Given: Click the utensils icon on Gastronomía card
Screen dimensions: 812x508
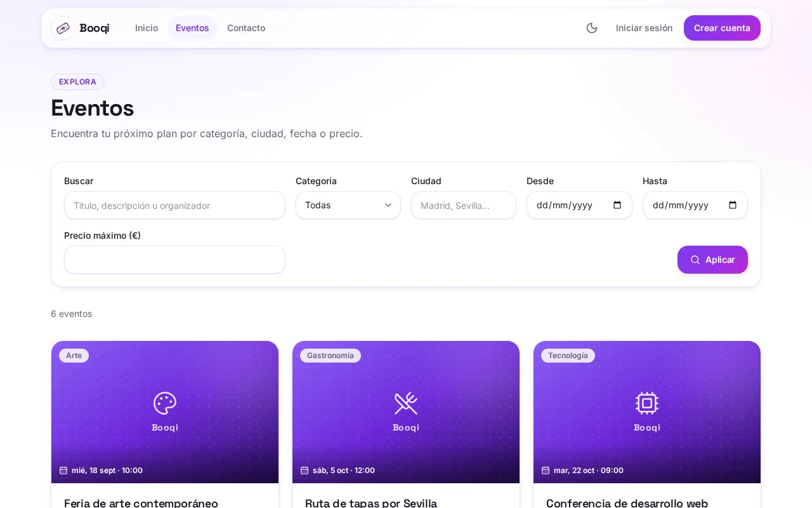Looking at the screenshot, I should click(406, 403).
